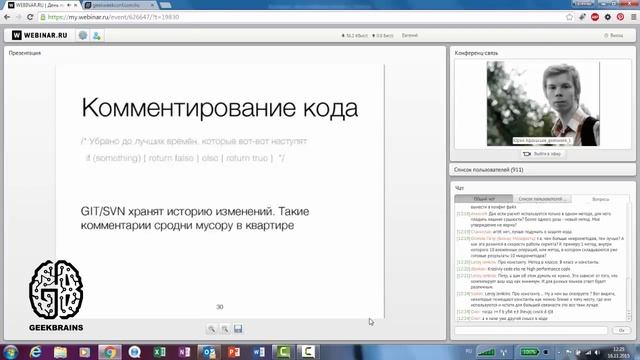
Task: Zoom out of the presentation slide
Action: pos(225,329)
